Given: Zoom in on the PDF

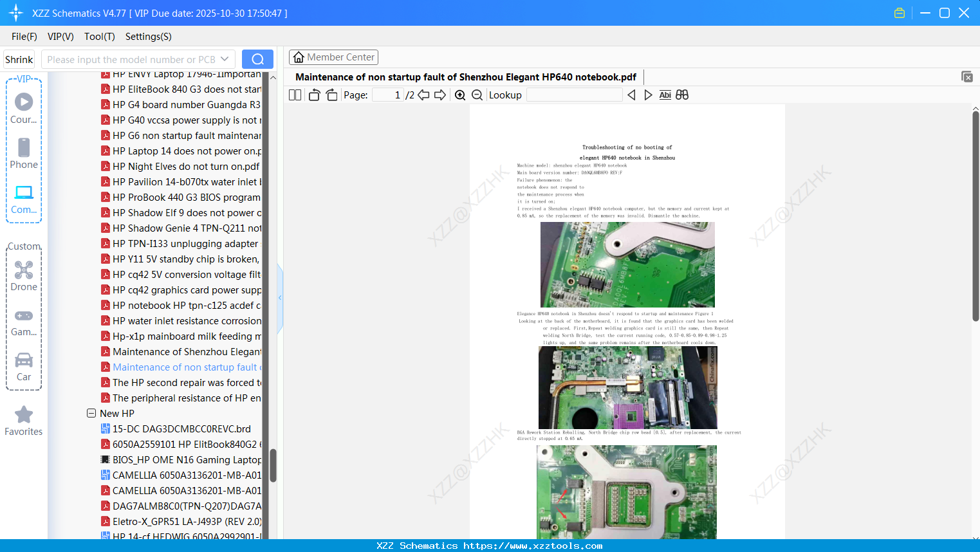Looking at the screenshot, I should 460,95.
